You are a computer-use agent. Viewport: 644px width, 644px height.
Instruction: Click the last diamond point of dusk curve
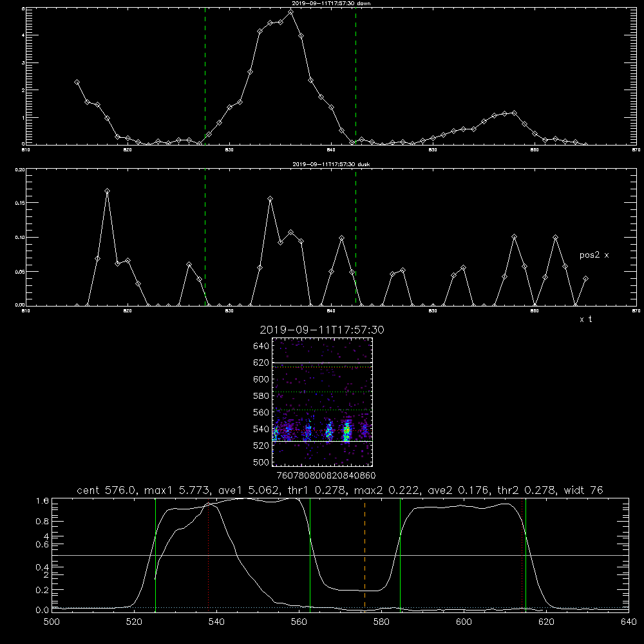[x=585, y=279]
